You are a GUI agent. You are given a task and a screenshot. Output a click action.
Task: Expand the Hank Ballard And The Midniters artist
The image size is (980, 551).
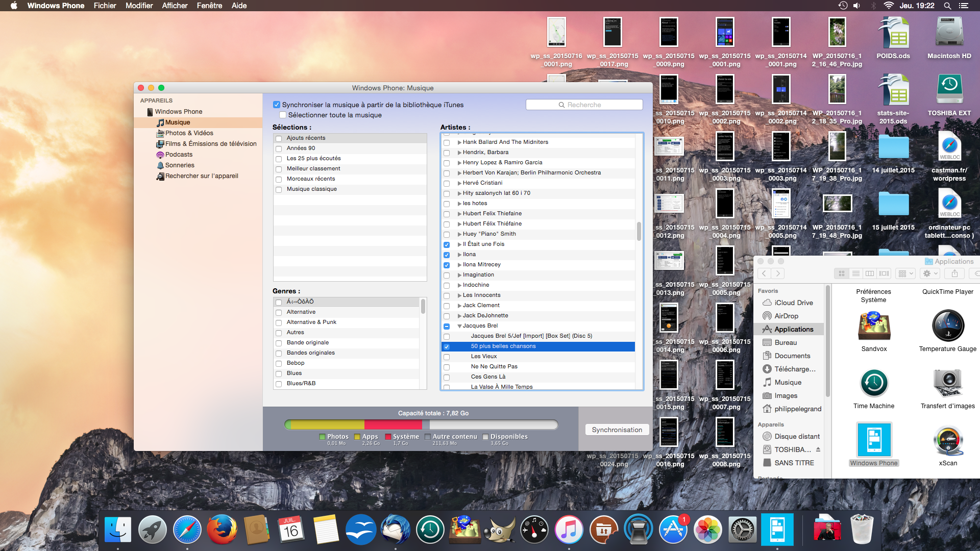458,142
